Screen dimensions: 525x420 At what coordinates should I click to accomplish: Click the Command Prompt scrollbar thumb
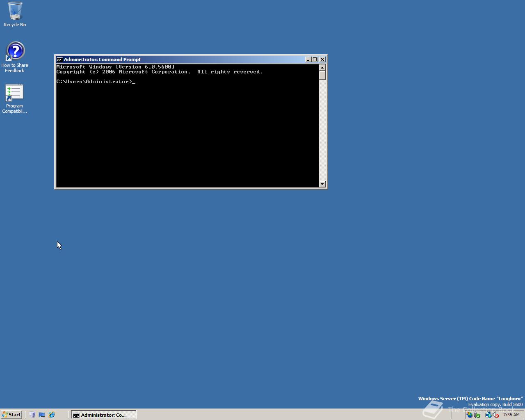click(x=322, y=75)
